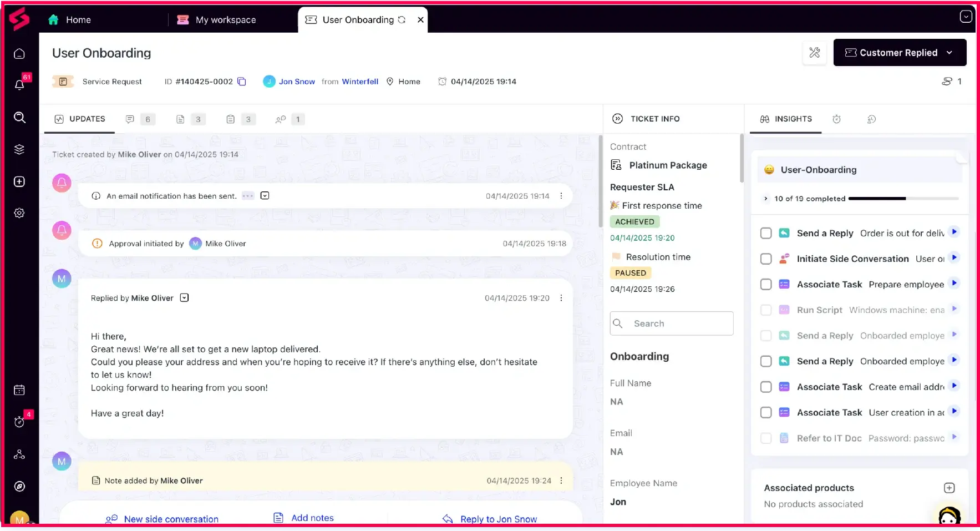Check off the Send a Reply insight task
This screenshot has width=980, height=531.
(x=766, y=233)
